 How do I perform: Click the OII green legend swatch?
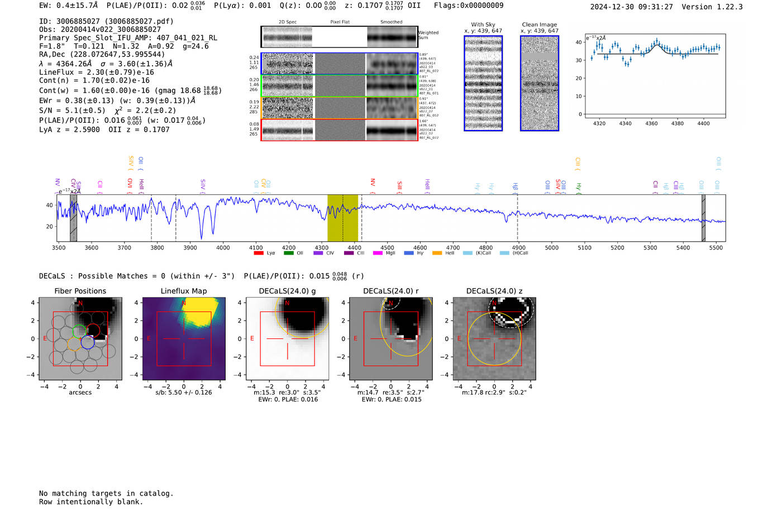tap(288, 253)
